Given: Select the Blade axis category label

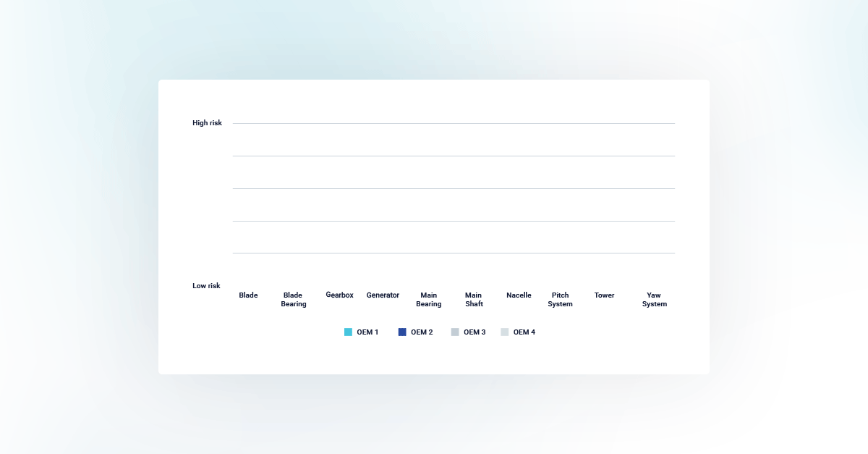Looking at the screenshot, I should pos(248,295).
